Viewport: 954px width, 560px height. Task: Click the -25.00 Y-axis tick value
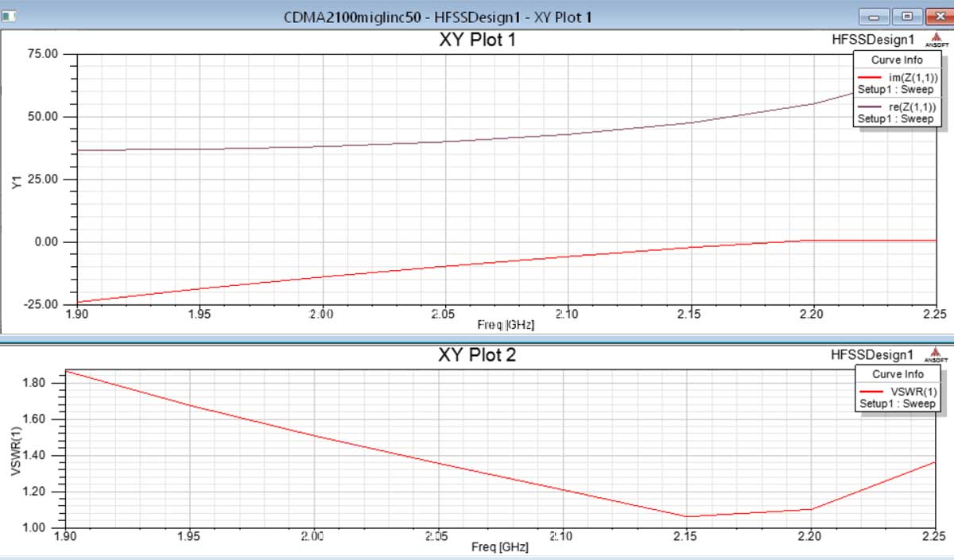pos(41,304)
